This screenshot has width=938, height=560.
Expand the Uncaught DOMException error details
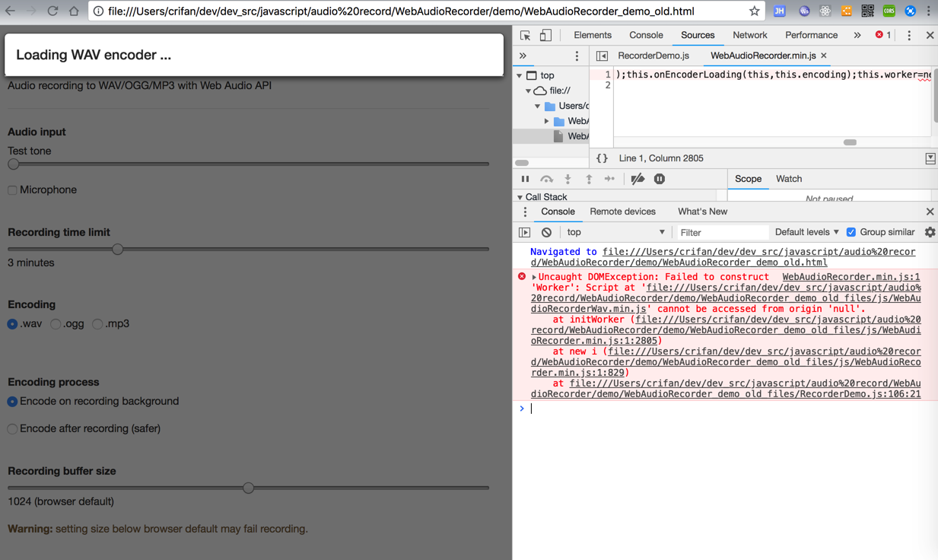pos(534,278)
